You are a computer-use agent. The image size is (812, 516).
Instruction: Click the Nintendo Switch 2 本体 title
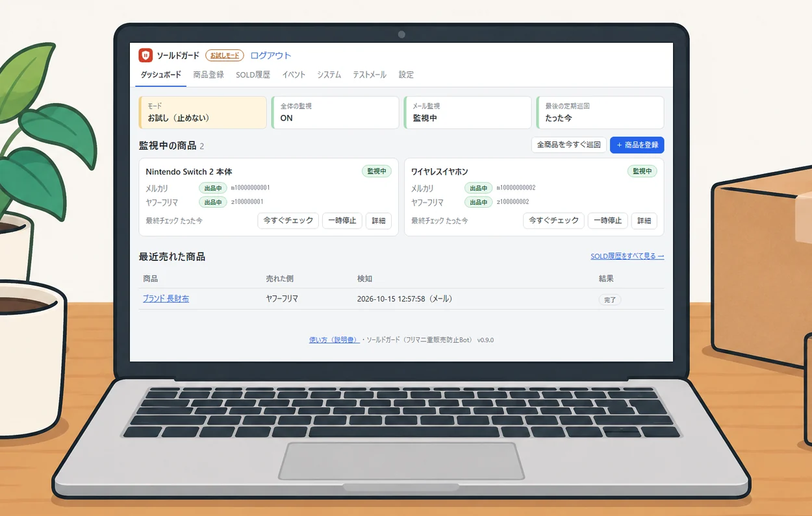coord(189,172)
